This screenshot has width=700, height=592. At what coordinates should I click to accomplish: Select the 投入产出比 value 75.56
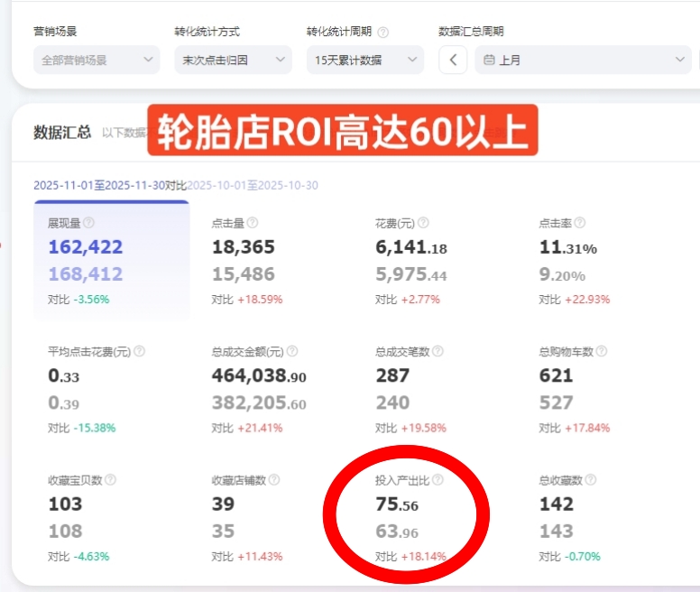pyautogui.click(x=397, y=504)
